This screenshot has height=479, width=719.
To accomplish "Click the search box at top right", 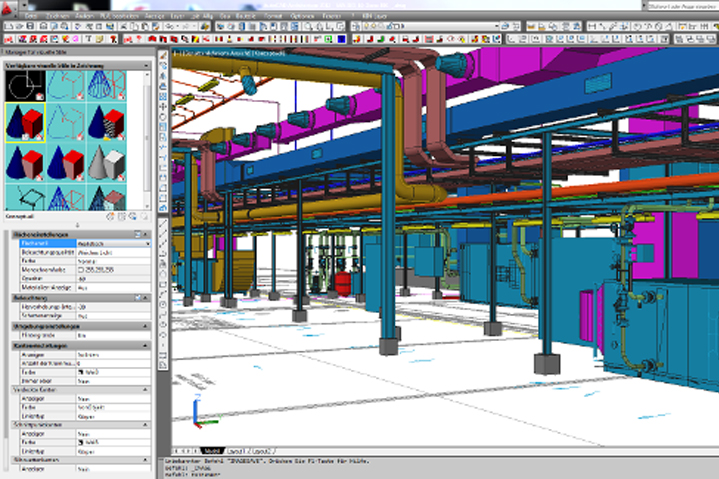I will click(x=683, y=8).
